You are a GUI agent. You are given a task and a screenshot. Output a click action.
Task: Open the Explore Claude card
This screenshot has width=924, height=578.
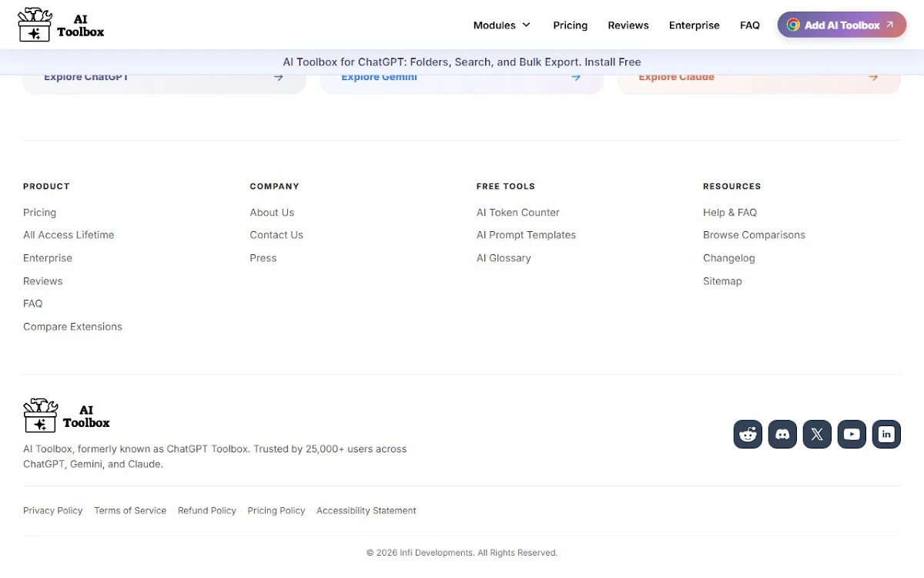click(759, 83)
